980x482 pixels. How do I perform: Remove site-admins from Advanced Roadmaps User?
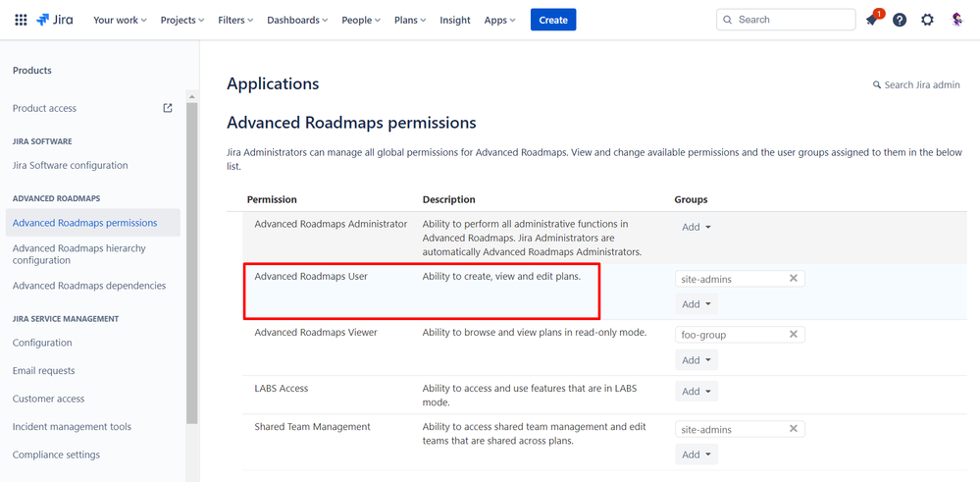tap(794, 278)
